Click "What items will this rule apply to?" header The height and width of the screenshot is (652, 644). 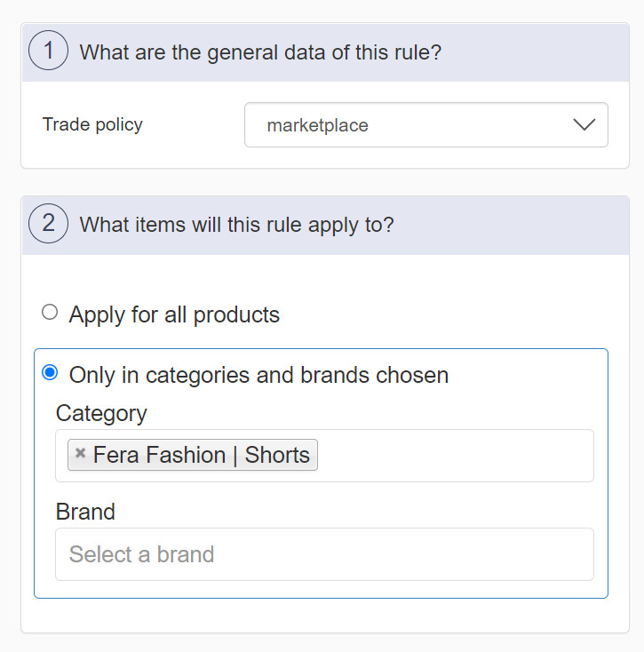pyautogui.click(x=236, y=225)
